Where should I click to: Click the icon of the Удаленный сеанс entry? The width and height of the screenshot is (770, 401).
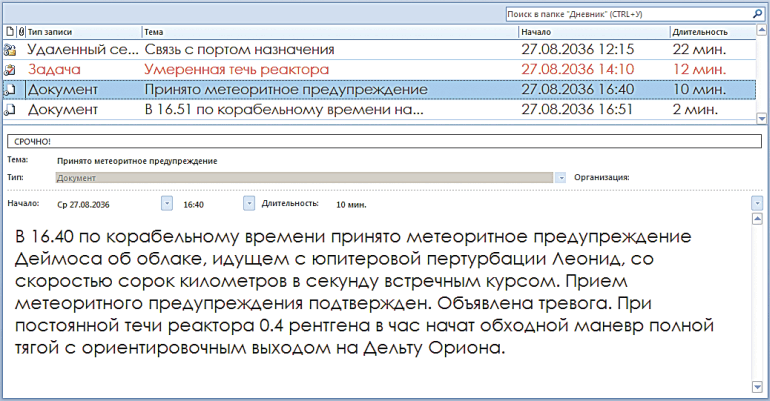pos(10,49)
